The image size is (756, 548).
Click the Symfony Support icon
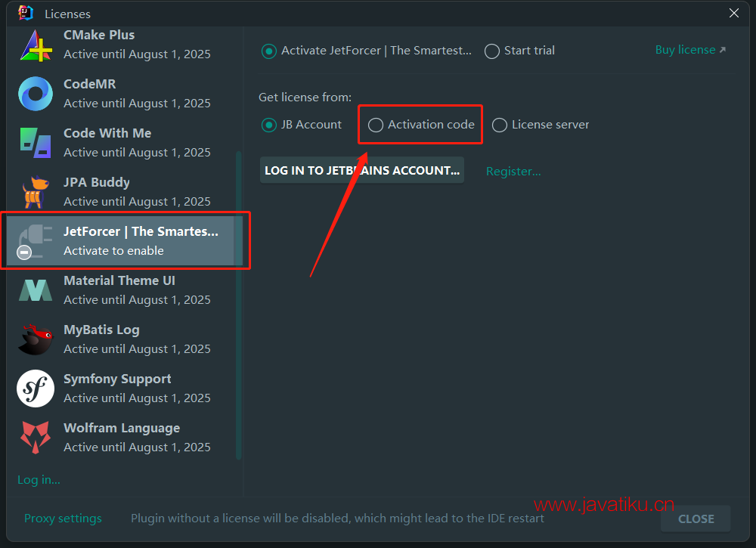(x=36, y=389)
